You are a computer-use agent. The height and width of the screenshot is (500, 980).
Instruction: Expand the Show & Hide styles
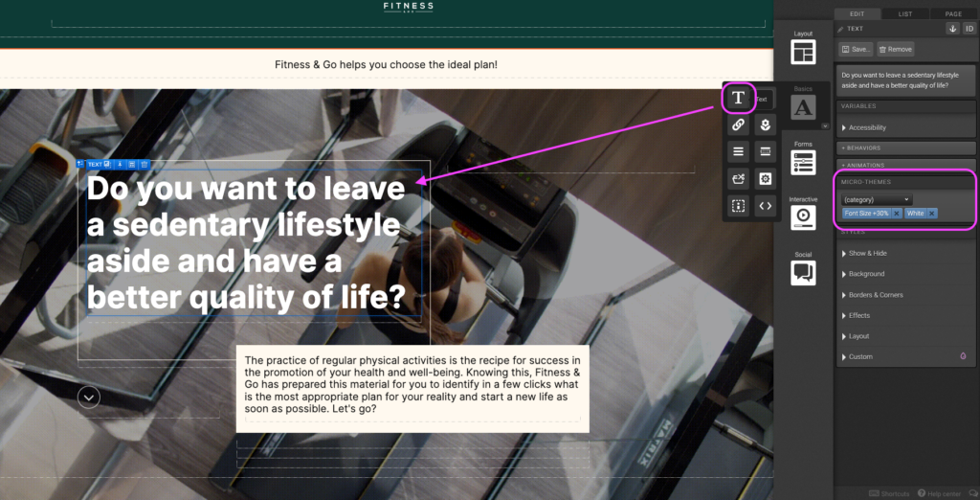pos(867,254)
